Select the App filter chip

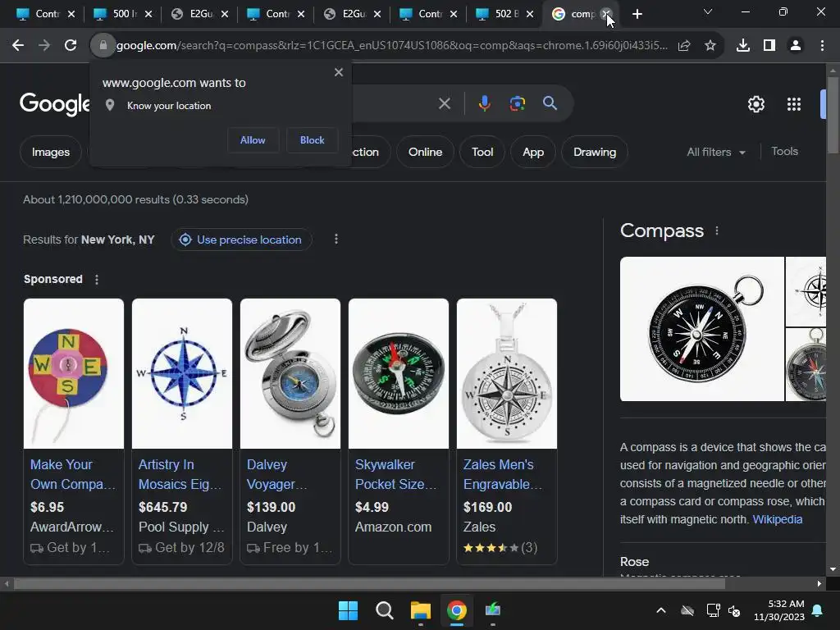(533, 152)
